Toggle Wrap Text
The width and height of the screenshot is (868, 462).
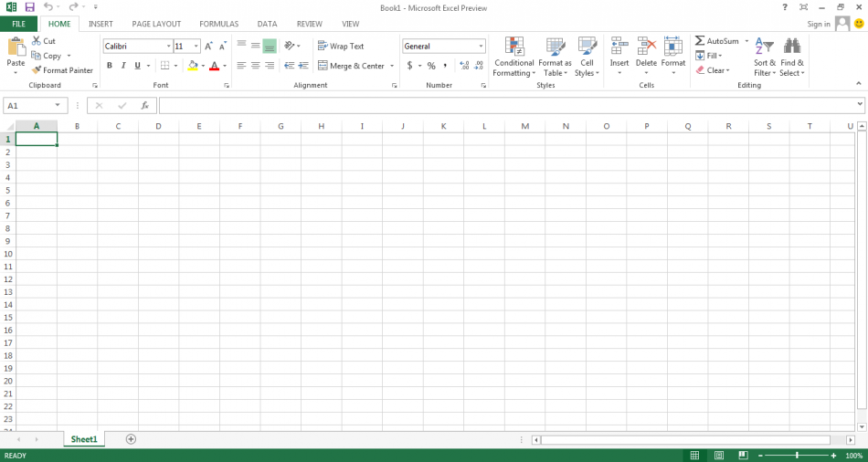tap(341, 47)
